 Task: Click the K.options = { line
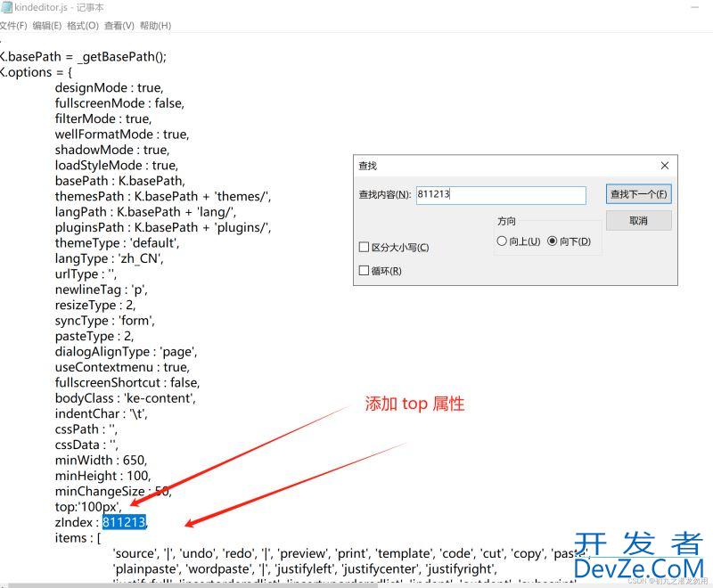pos(36,72)
